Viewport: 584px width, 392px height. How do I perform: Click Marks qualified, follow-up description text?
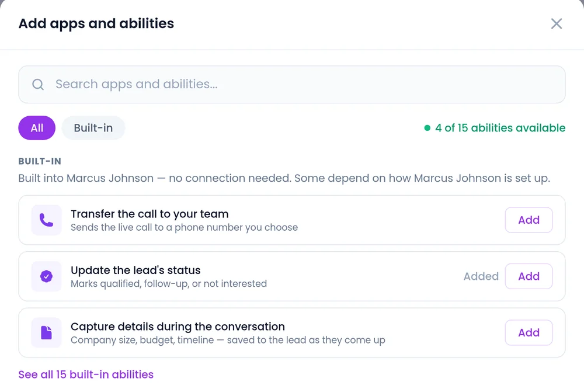[x=169, y=283]
